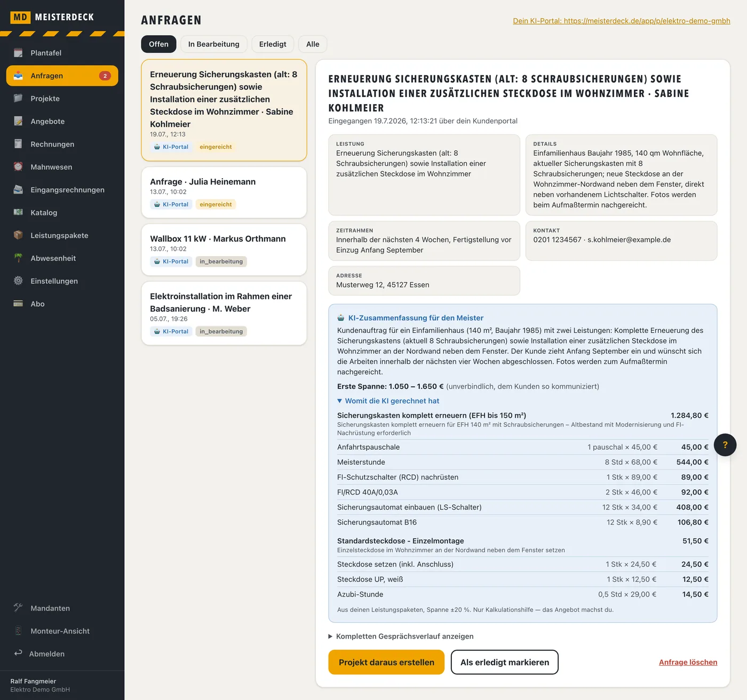This screenshot has height=700, width=747.
Task: Switch to the Alle tab
Action: pos(313,44)
